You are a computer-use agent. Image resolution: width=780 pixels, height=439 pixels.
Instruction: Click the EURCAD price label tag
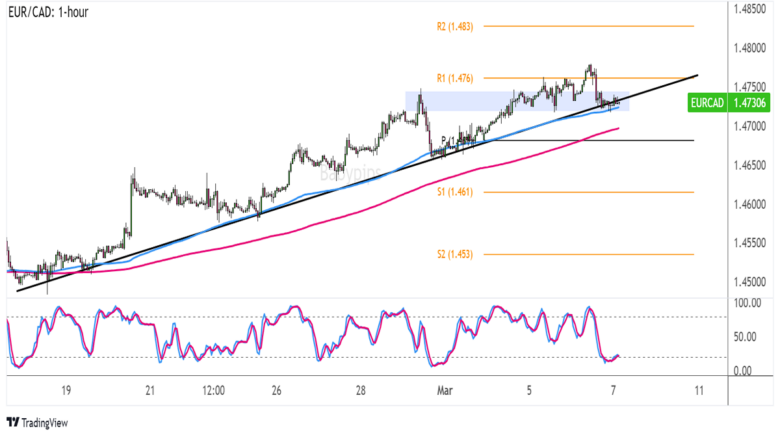pyautogui.click(x=728, y=103)
